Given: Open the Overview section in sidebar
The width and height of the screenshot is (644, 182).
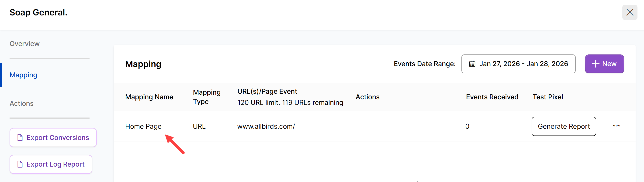Looking at the screenshot, I should click(24, 43).
